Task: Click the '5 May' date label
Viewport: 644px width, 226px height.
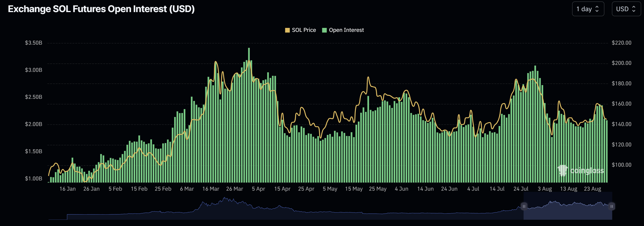Action: [330, 189]
